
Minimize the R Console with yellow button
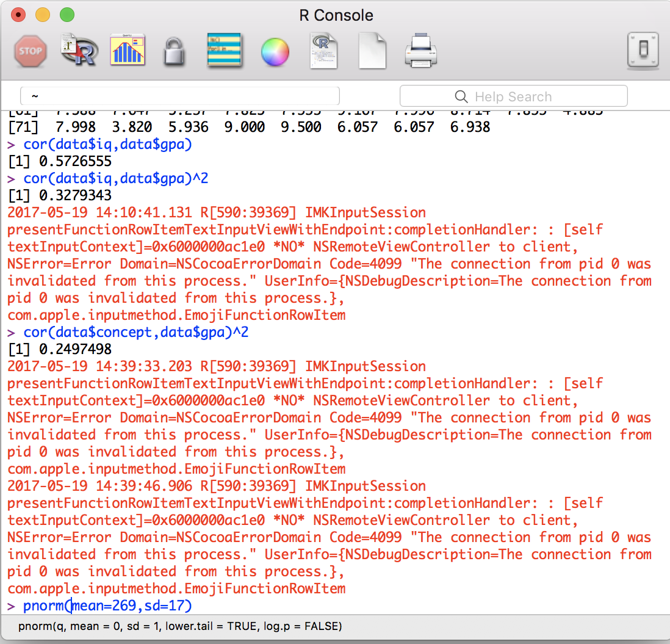click(x=42, y=15)
